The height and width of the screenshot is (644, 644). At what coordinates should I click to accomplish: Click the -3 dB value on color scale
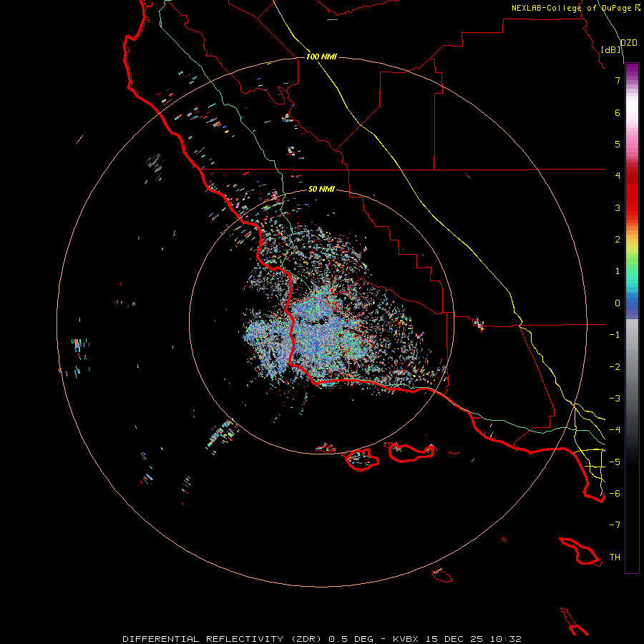click(615, 399)
